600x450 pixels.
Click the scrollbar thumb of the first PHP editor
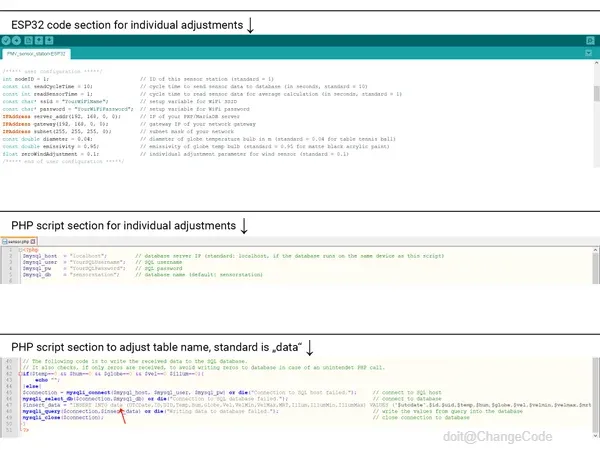[595, 268]
